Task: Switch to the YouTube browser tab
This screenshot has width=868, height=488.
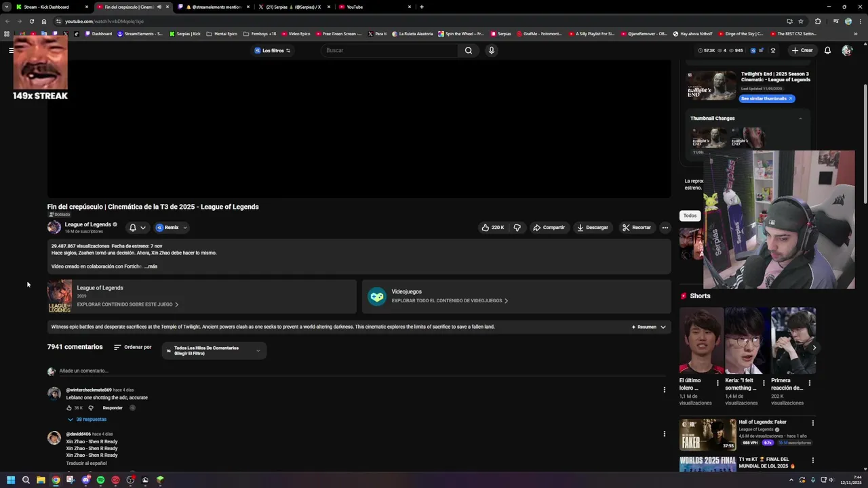Action: point(375,7)
